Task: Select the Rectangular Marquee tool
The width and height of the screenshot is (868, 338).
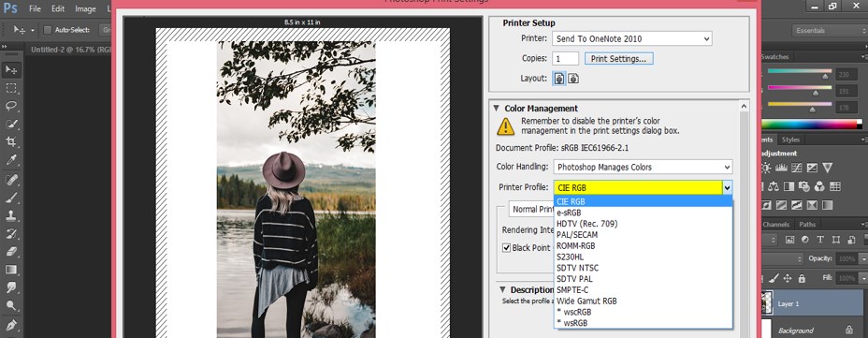Action: click(x=11, y=88)
